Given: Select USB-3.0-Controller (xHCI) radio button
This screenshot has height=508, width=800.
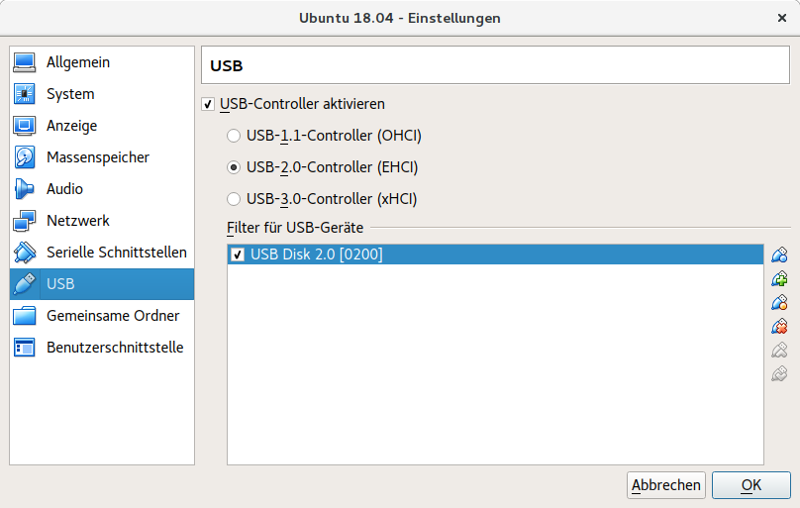Looking at the screenshot, I should tap(234, 199).
